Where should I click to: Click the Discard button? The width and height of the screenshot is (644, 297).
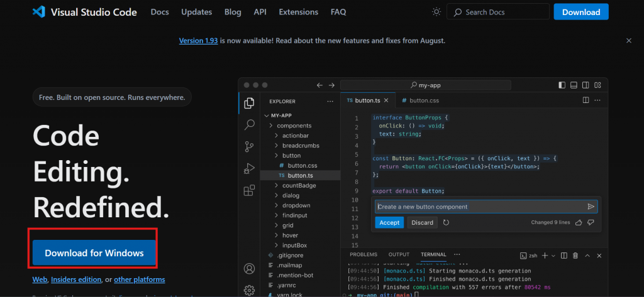coord(422,222)
